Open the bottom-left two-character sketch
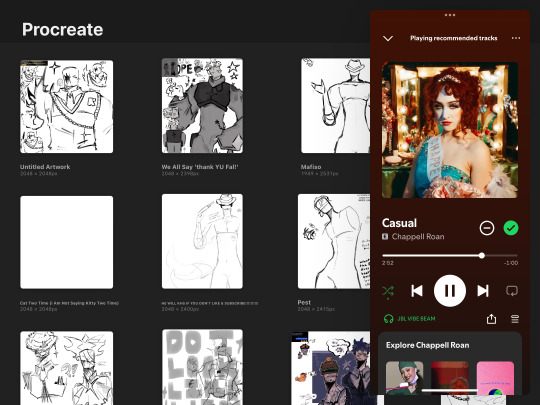Screen dimensions: 540x405 [x=66, y=368]
